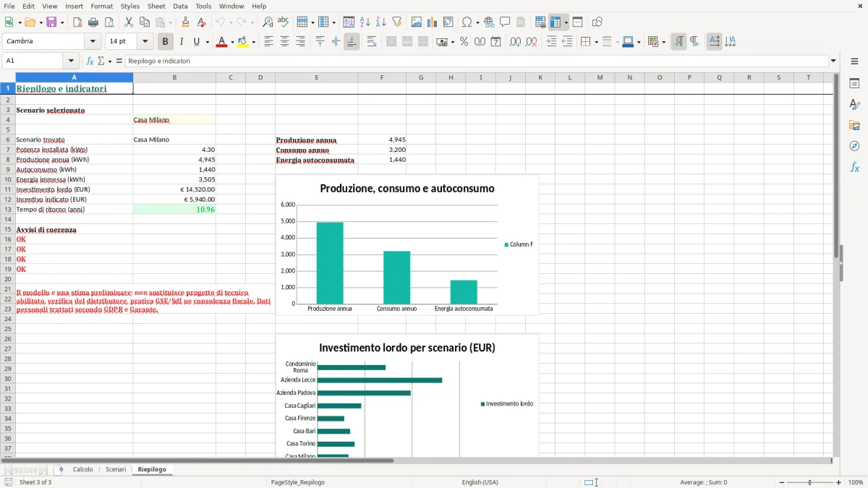Select row 13 header
Screen dimensions: 868x488
pos(7,210)
